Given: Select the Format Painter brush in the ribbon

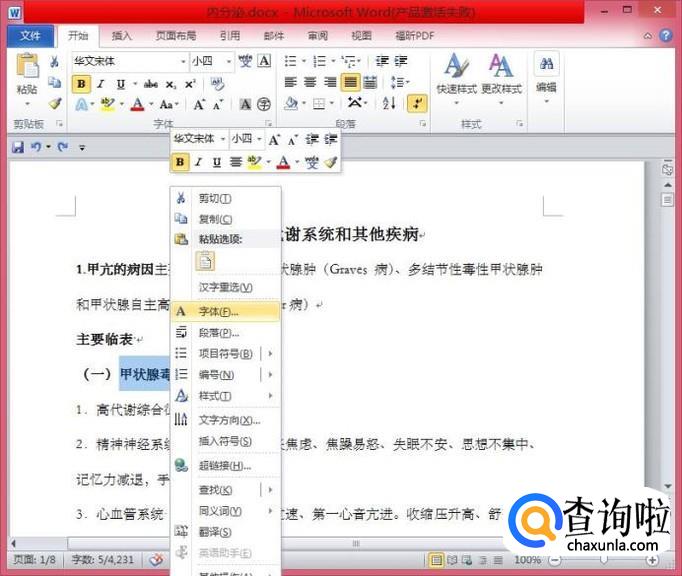Looking at the screenshot, I should [55, 103].
